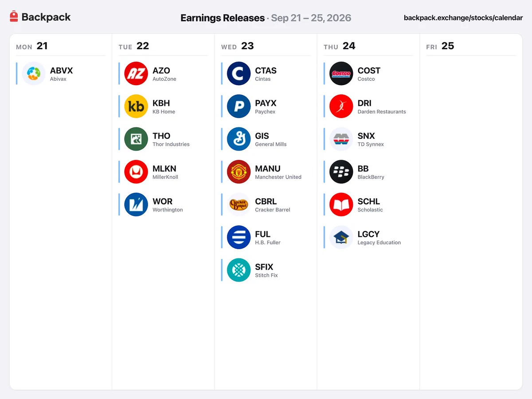Click the 'Thor Industries' company name
The height and width of the screenshot is (399, 532).
pyautogui.click(x=171, y=145)
